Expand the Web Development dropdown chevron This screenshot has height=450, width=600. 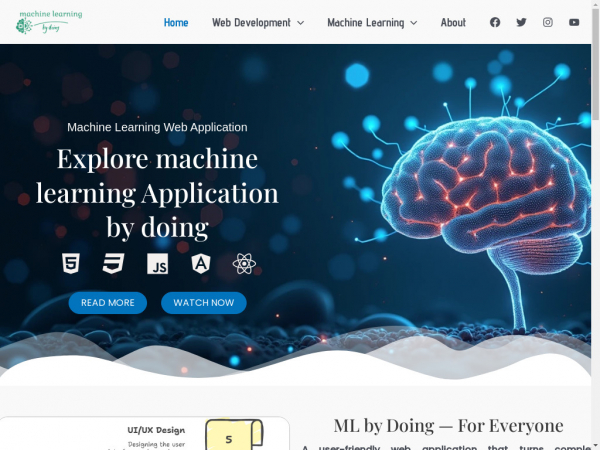coord(300,23)
